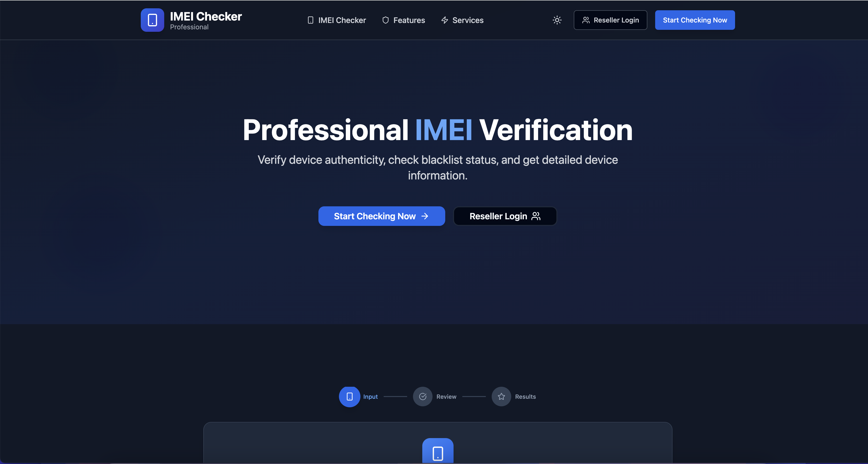Select the Results step star icon
Screen dimensions: 868x464
click(x=501, y=397)
